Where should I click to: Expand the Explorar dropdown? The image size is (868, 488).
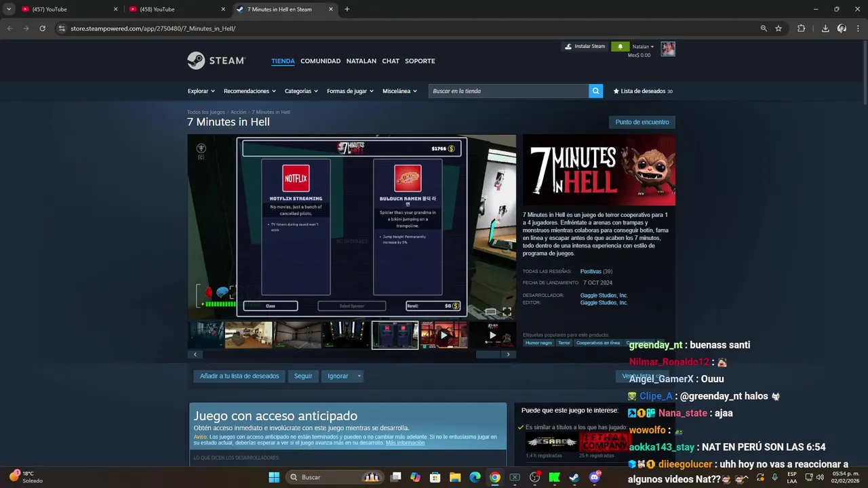click(201, 91)
